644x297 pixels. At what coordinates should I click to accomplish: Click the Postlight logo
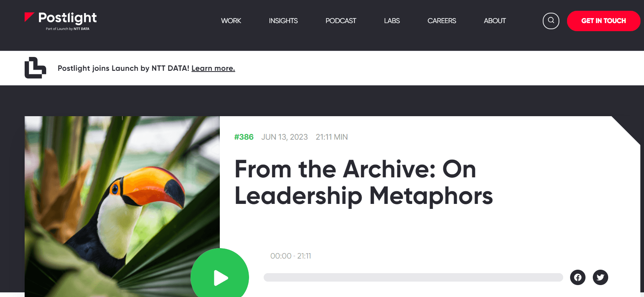[x=60, y=21]
